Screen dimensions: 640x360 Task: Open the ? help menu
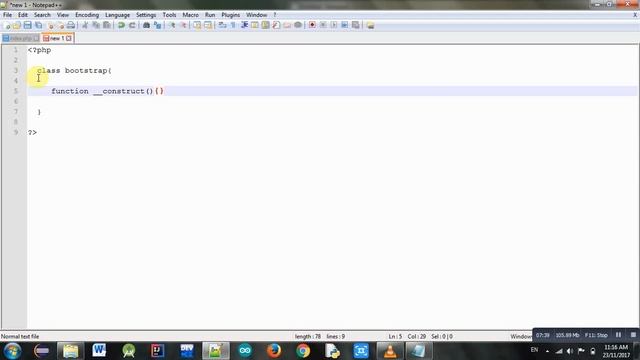click(275, 15)
